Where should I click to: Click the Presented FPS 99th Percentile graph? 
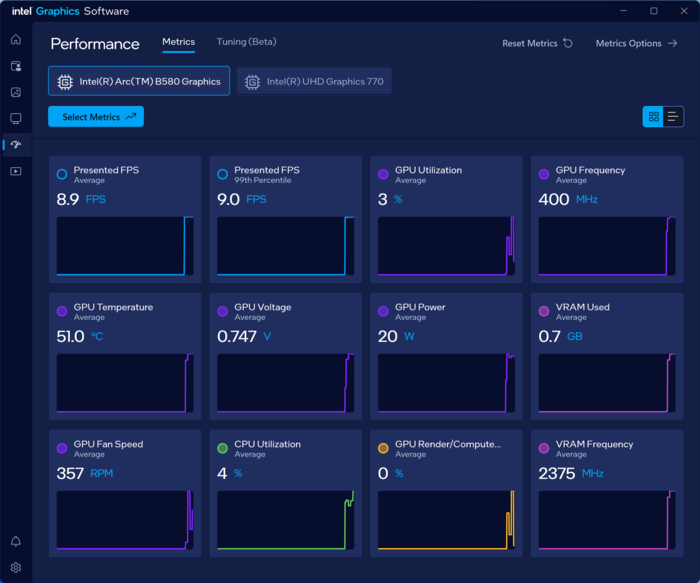[x=286, y=246]
